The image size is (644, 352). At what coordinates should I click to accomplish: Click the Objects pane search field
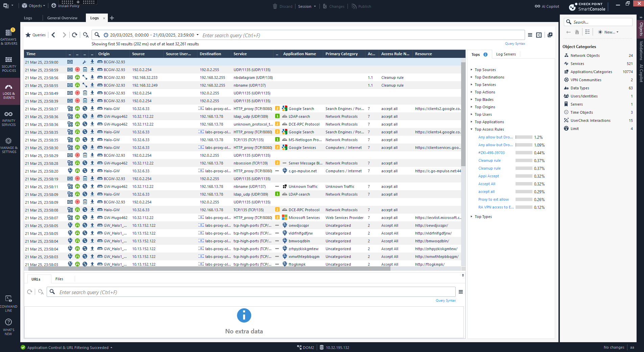(601, 22)
